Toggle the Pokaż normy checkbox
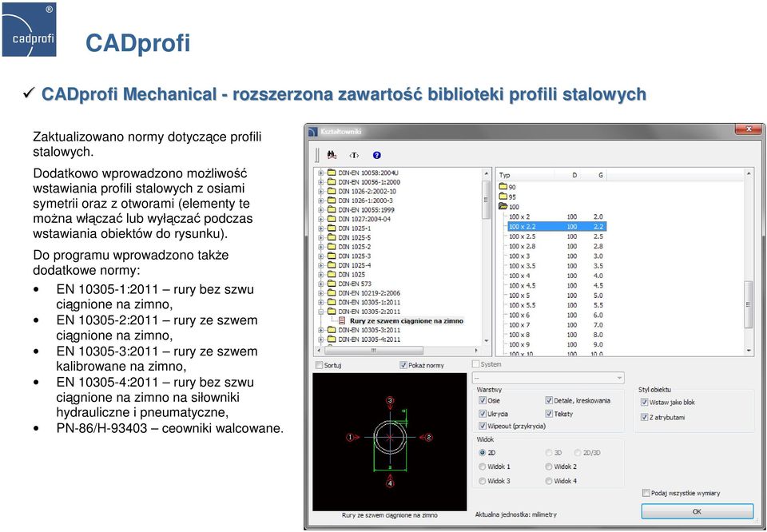767x532 pixels. click(x=403, y=365)
